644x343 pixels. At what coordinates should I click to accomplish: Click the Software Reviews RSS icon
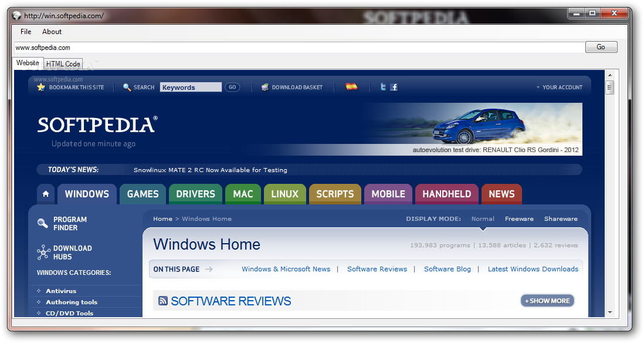[x=162, y=301]
